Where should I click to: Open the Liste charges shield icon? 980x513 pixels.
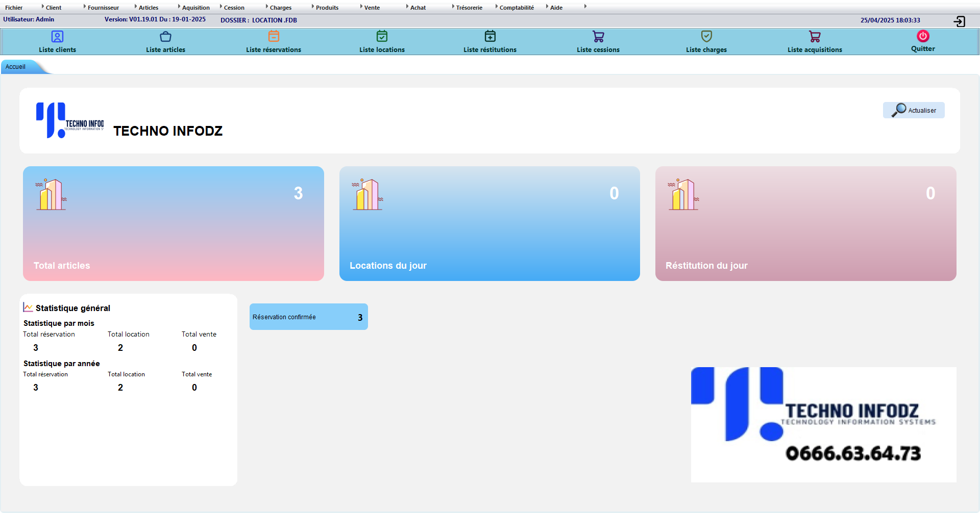tap(706, 36)
